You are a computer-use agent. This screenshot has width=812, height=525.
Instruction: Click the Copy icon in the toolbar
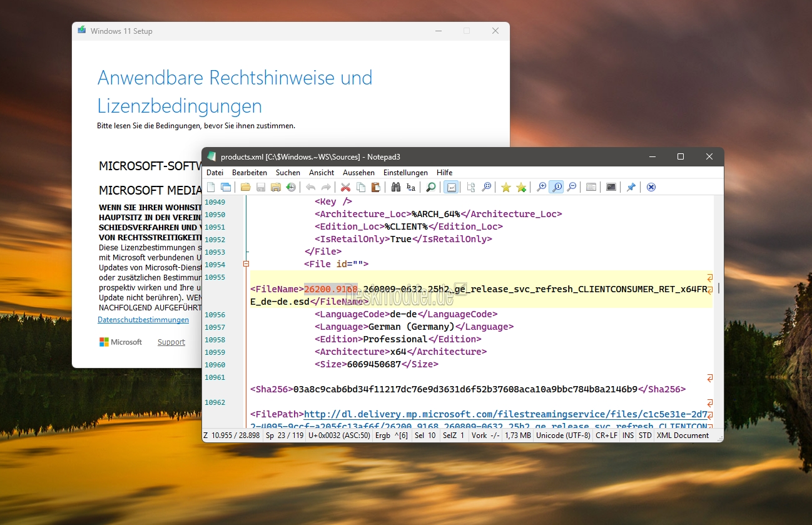(361, 187)
